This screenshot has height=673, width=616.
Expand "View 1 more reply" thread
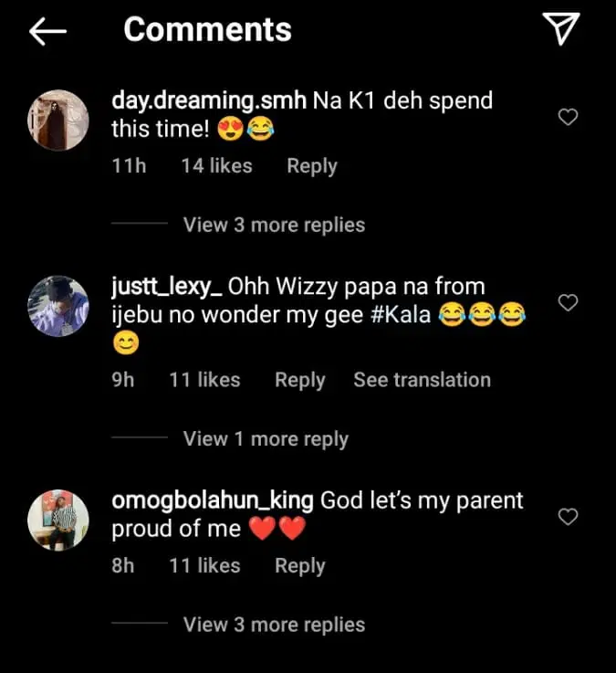(266, 439)
